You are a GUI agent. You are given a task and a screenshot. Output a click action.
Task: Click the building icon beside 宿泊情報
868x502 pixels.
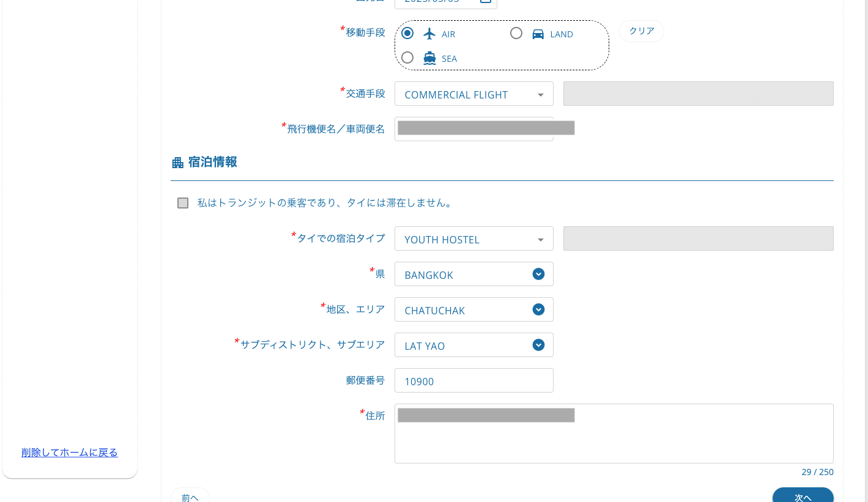(x=178, y=163)
